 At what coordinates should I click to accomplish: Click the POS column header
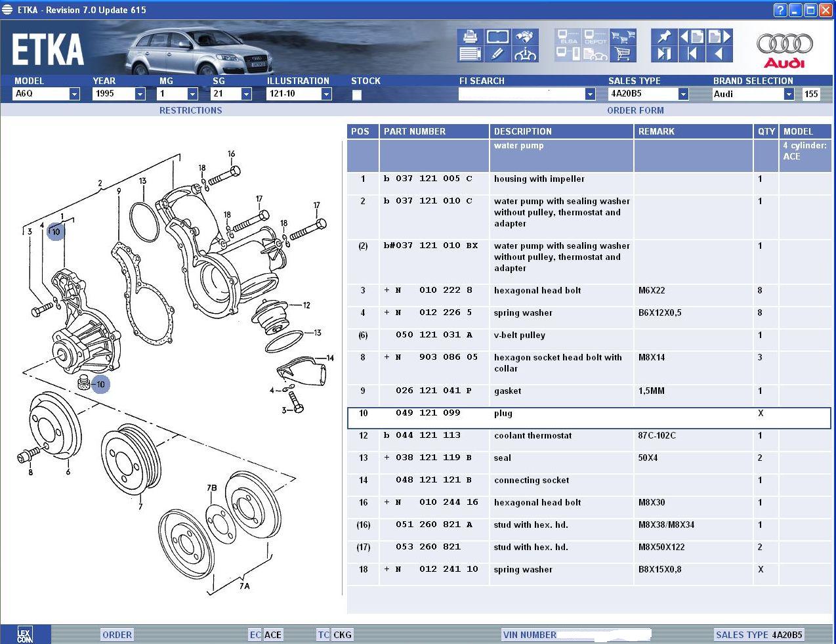coord(363,131)
